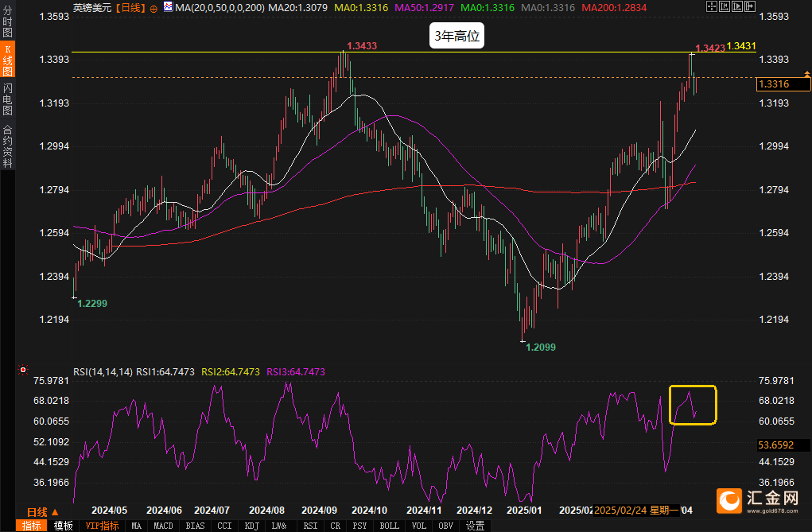Click the MA indicator chart icon
The image size is (812, 532).
(x=168, y=7)
